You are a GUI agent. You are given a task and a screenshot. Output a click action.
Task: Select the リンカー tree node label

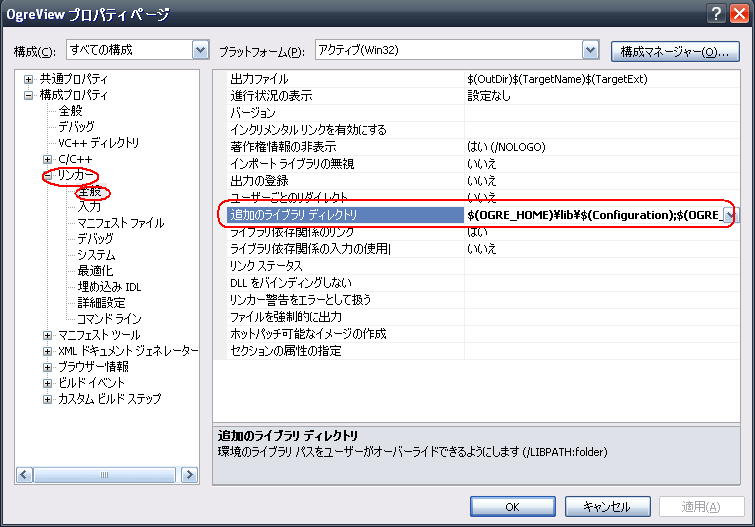pos(76,175)
